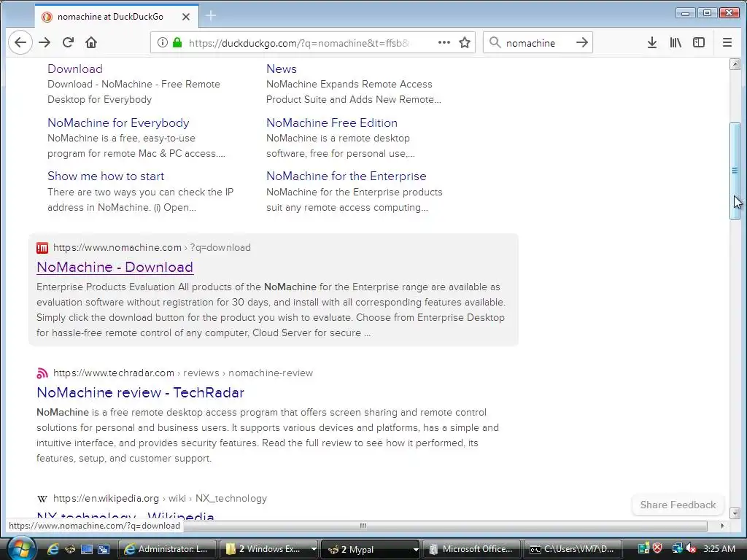Click the Wikipedia favicon beside result
The width and height of the screenshot is (747, 560).
(42, 499)
